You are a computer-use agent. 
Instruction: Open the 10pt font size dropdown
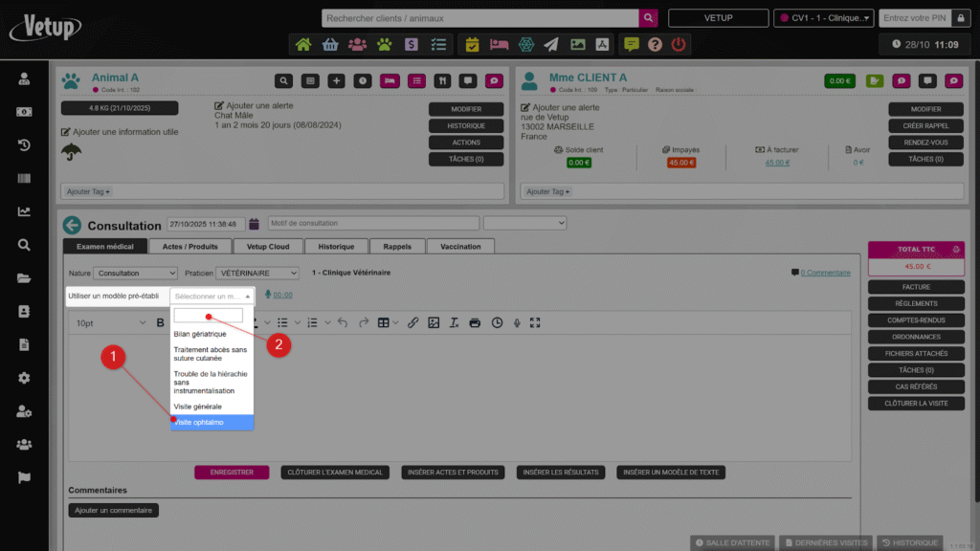click(105, 323)
